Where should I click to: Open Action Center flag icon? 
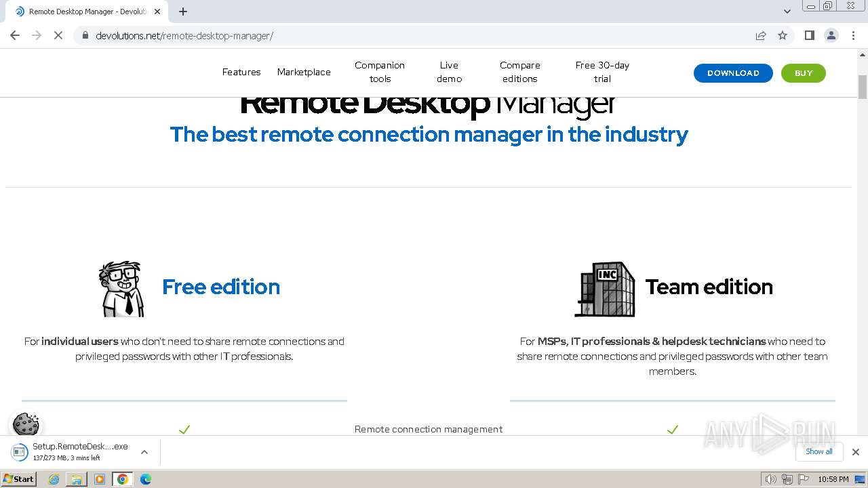803,479
